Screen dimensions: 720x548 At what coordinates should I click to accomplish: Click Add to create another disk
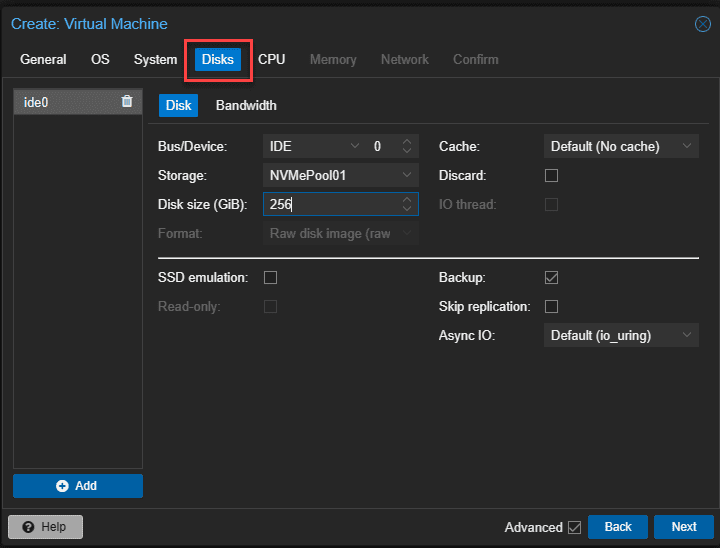78,486
